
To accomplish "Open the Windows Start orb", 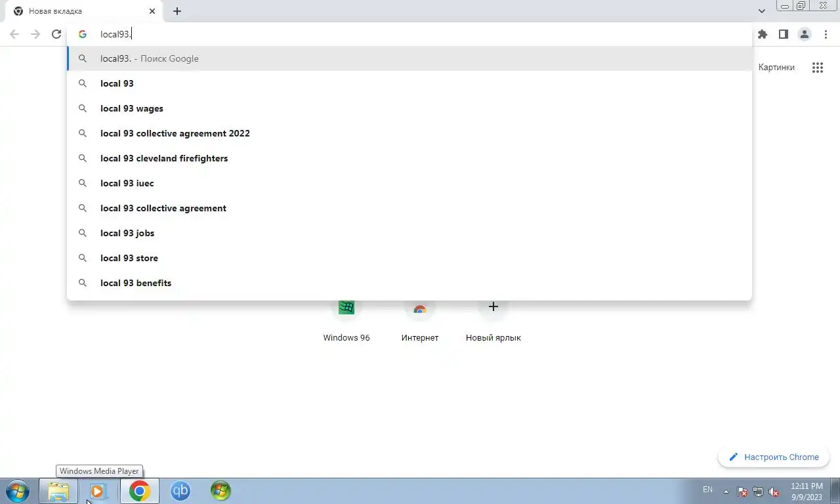I will pyautogui.click(x=18, y=491).
